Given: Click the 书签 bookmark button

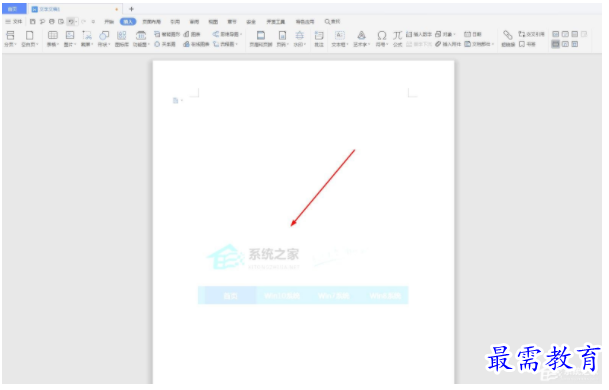Looking at the screenshot, I should [x=527, y=44].
